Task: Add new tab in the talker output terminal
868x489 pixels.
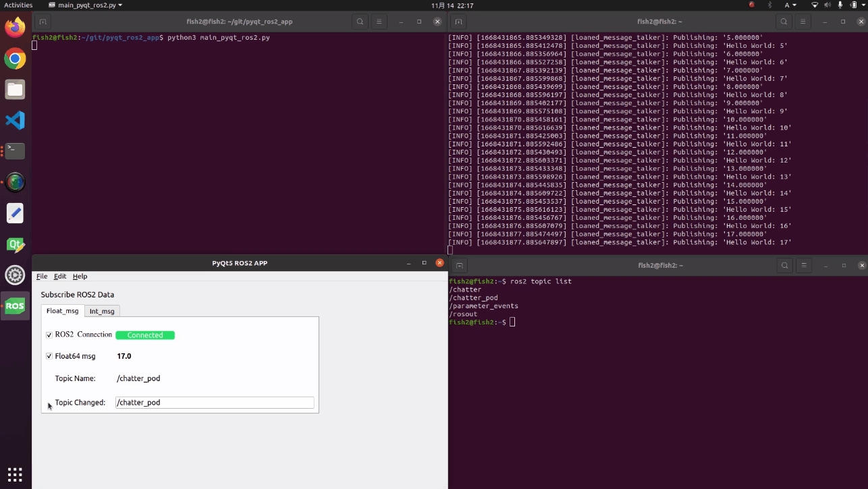Action: pos(458,22)
